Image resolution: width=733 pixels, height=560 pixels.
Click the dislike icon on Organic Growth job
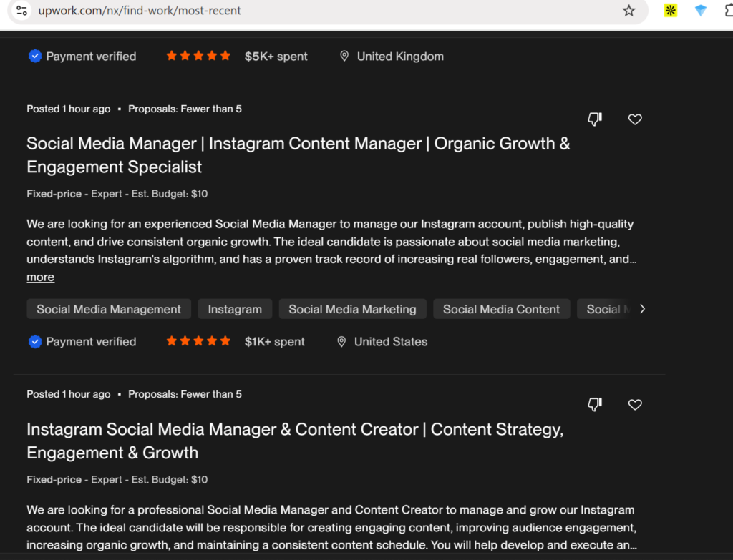pyautogui.click(x=595, y=119)
